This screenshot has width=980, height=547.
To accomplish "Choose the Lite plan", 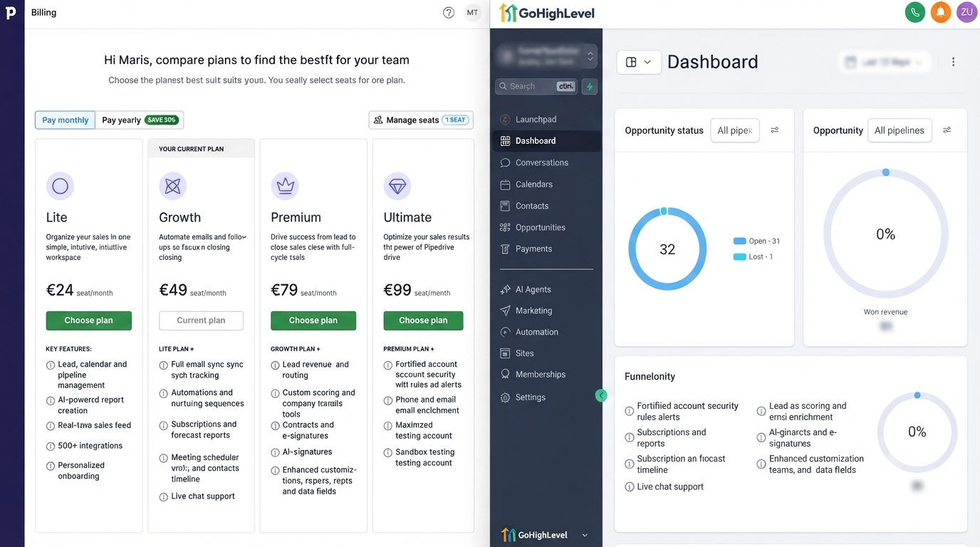I will (x=89, y=321).
